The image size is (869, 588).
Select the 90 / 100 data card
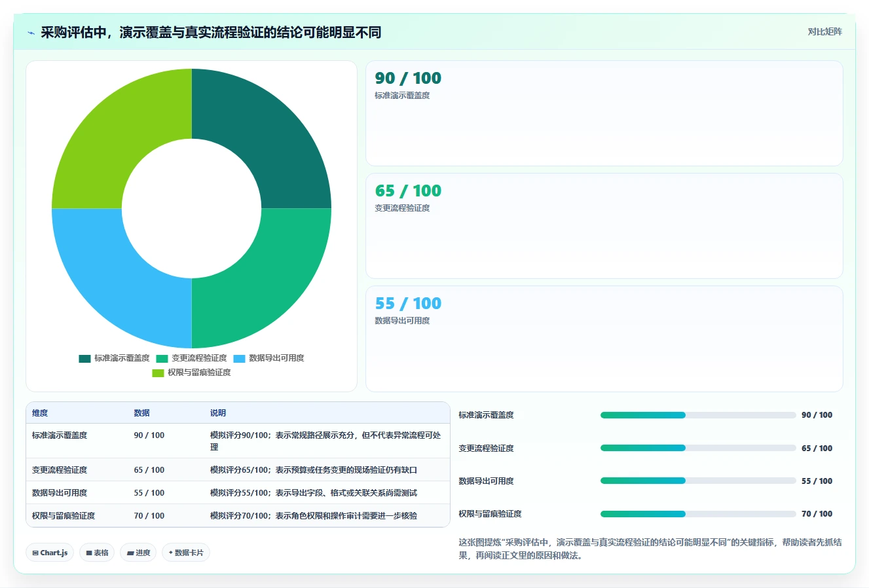tap(604, 113)
